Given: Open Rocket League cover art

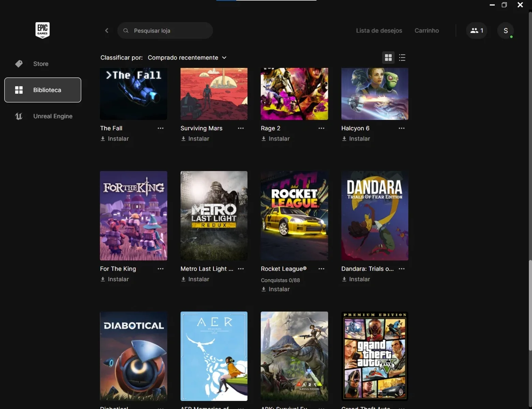Looking at the screenshot, I should pos(294,216).
